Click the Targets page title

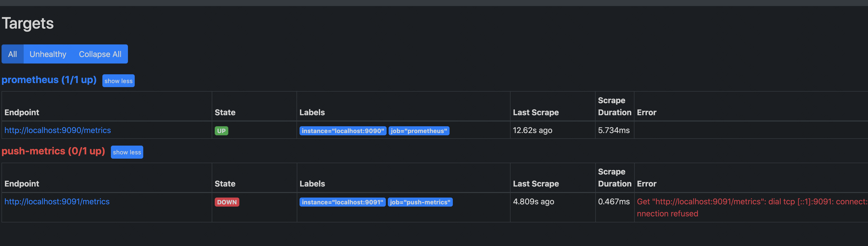pyautogui.click(x=27, y=23)
